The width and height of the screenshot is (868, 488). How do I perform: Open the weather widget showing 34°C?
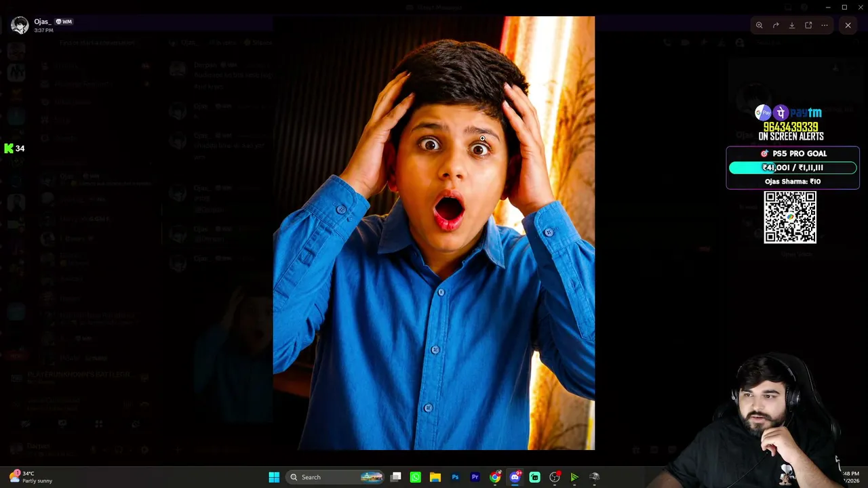(31, 477)
